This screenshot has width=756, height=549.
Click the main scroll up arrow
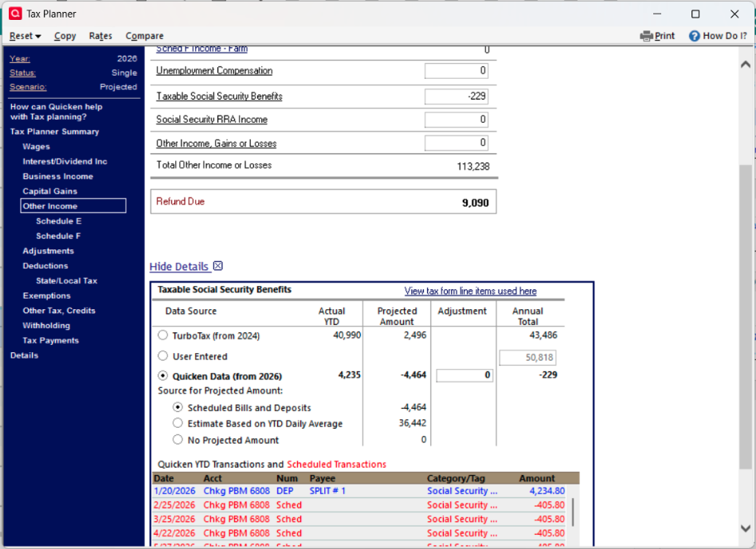[746, 65]
